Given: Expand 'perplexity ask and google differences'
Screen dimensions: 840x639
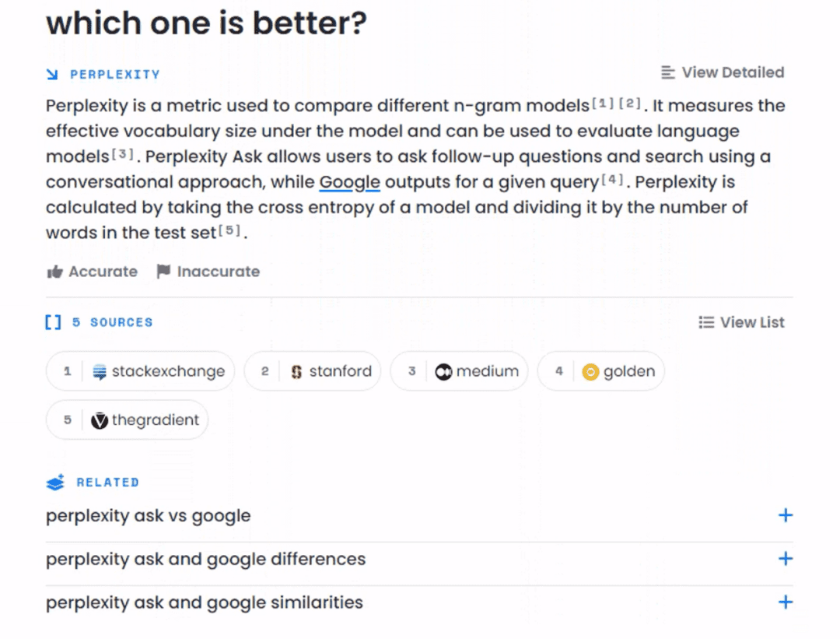Looking at the screenshot, I should pyautogui.click(x=786, y=559).
